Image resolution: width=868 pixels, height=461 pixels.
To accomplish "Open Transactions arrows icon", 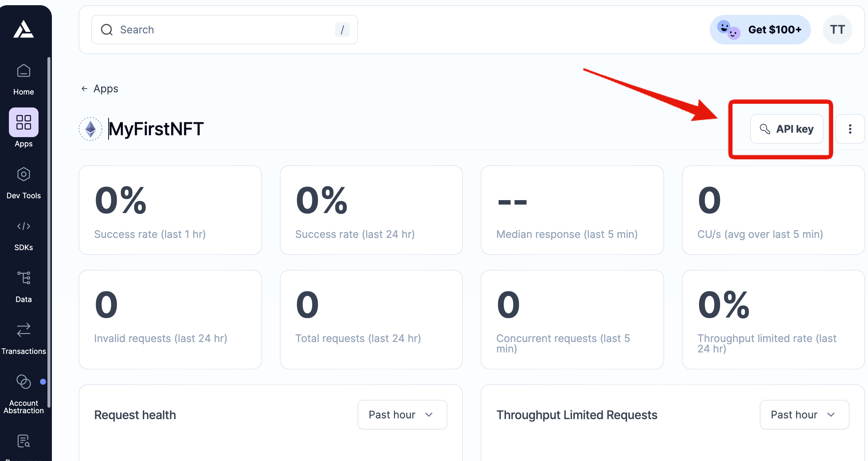I will (23, 330).
